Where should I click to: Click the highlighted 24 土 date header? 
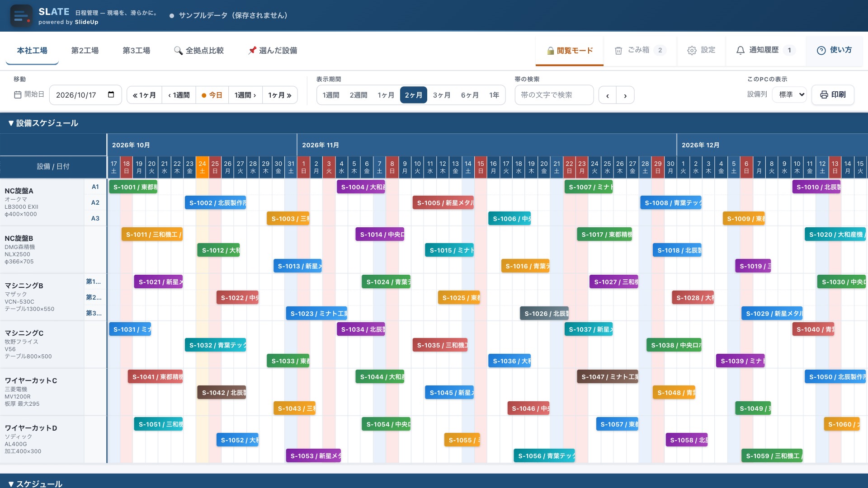click(x=202, y=167)
